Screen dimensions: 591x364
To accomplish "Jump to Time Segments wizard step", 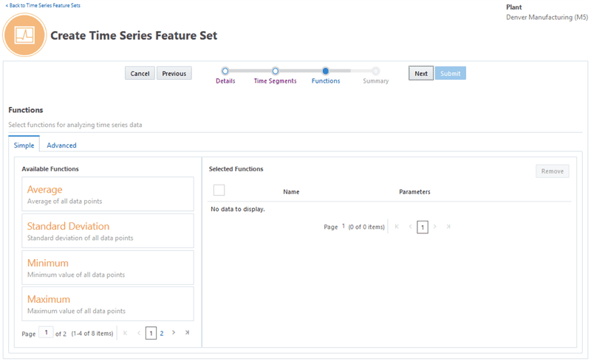I will pos(275,72).
